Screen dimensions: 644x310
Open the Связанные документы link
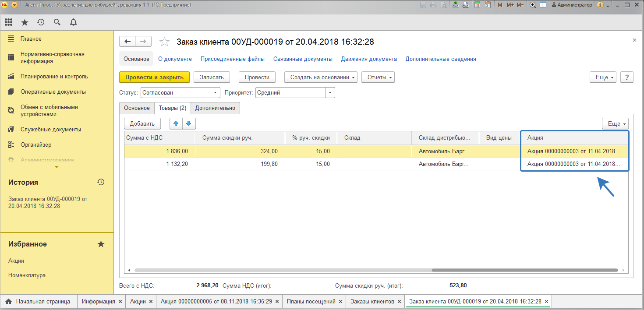coord(303,59)
